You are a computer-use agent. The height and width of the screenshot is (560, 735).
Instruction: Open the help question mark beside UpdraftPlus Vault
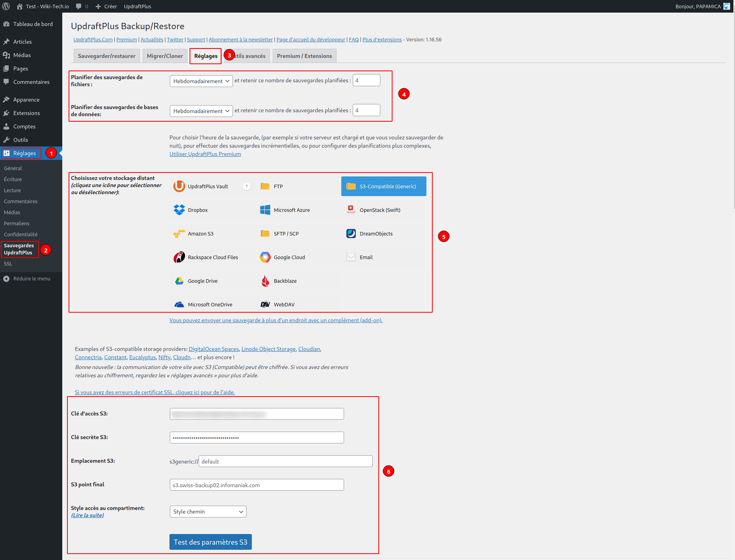click(247, 187)
